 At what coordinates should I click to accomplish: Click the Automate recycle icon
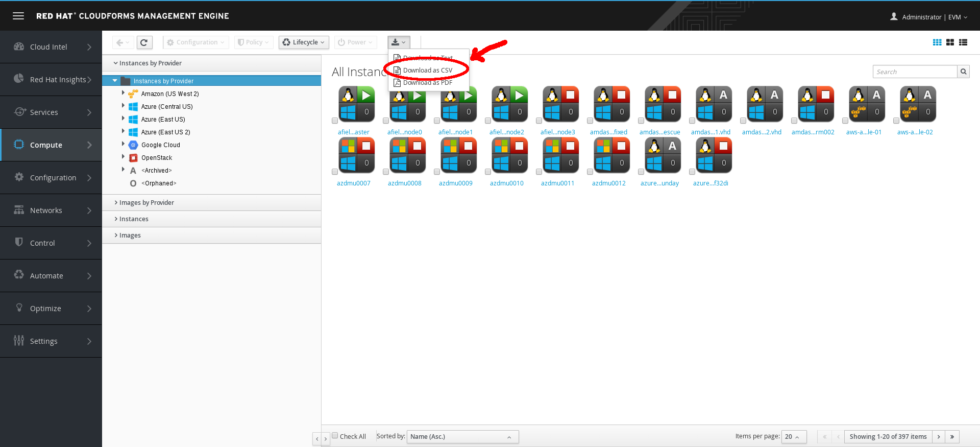tap(19, 274)
